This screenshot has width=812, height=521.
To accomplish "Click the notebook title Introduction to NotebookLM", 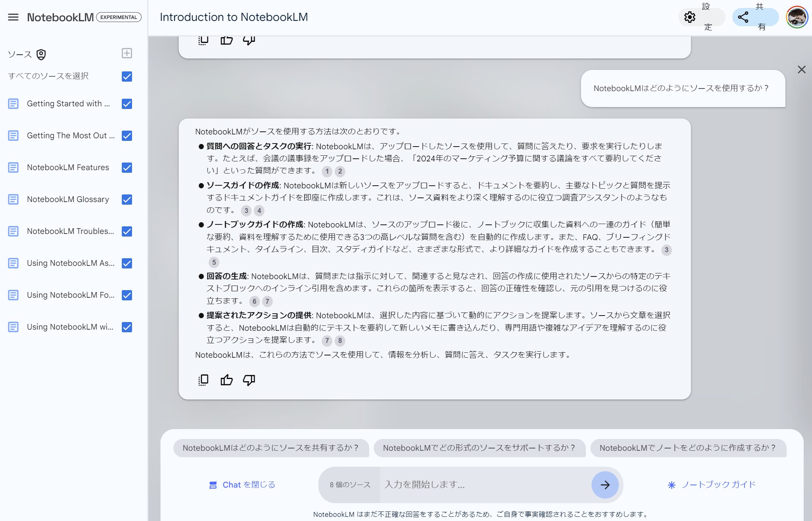I will 234,17.
